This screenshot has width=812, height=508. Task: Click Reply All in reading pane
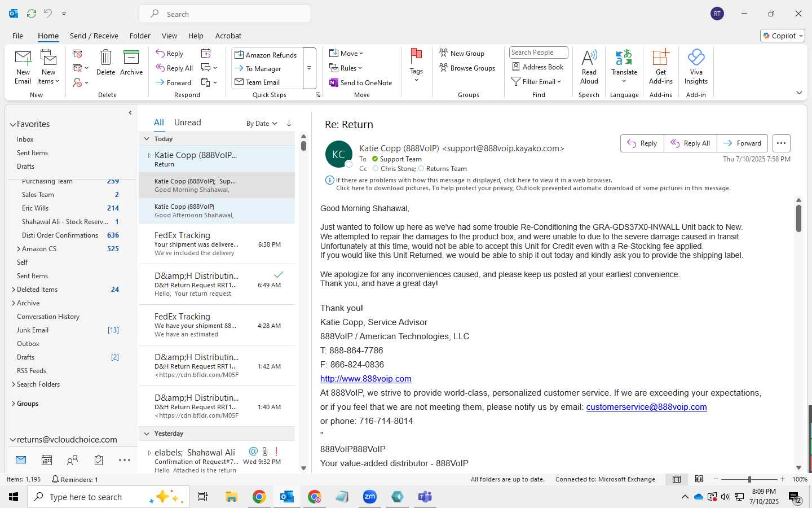pos(690,143)
